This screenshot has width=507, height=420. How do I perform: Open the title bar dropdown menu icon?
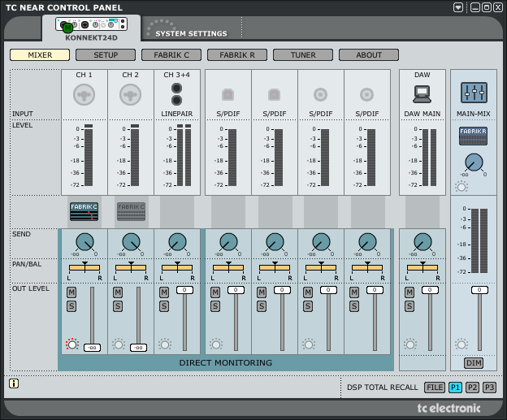click(458, 7)
